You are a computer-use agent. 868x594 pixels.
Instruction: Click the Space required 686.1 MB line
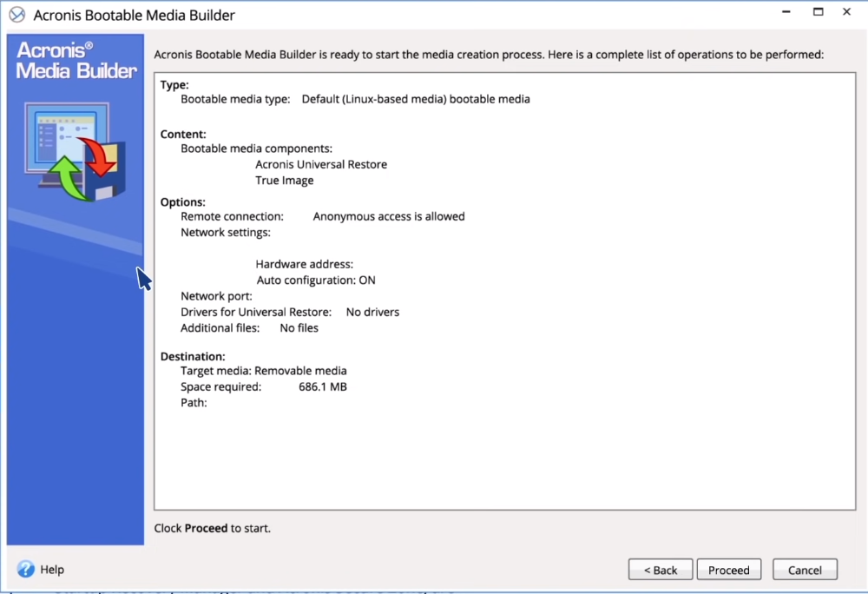pyautogui.click(x=263, y=386)
